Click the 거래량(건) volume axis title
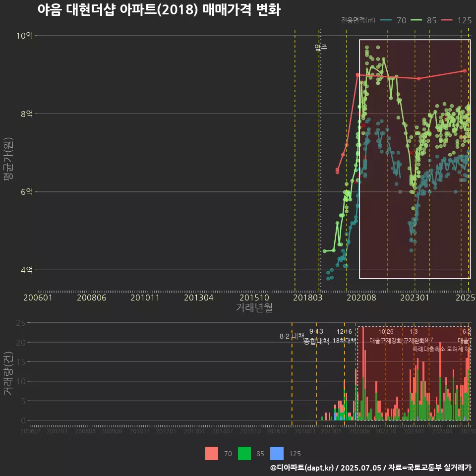476x476 pixels. 8,373
